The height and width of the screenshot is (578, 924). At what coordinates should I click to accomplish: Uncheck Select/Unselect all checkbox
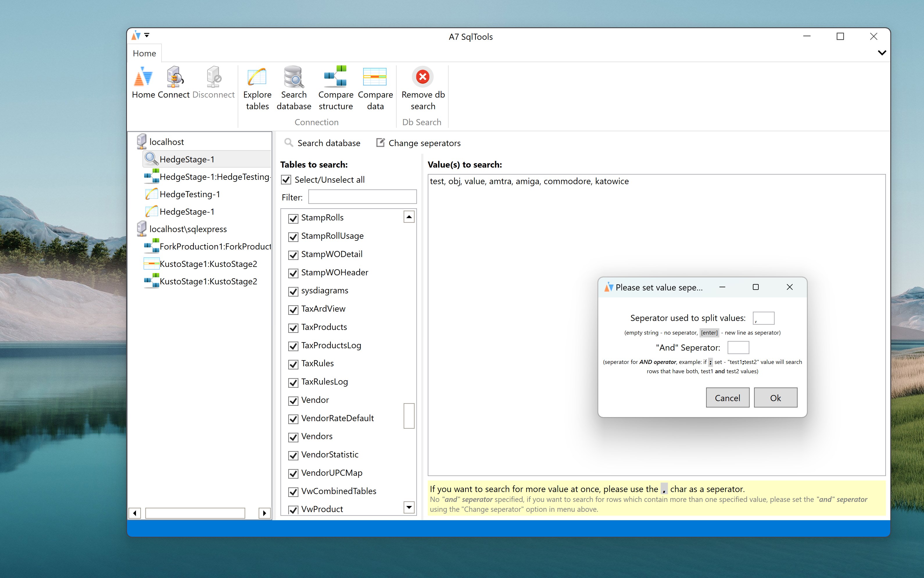[286, 180]
